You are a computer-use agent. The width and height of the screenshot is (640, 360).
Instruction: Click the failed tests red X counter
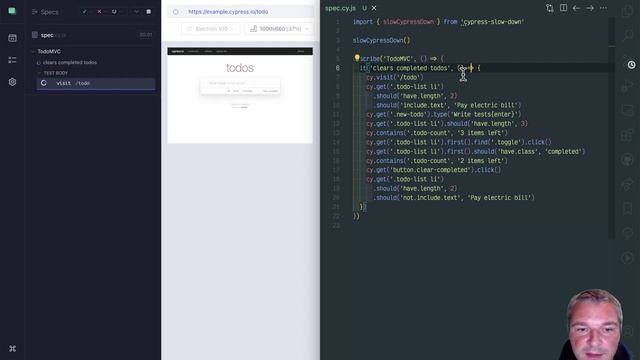99,12
